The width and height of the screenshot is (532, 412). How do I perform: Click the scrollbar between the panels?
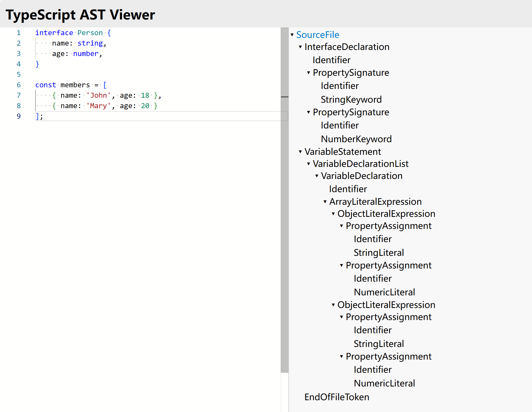(x=284, y=97)
